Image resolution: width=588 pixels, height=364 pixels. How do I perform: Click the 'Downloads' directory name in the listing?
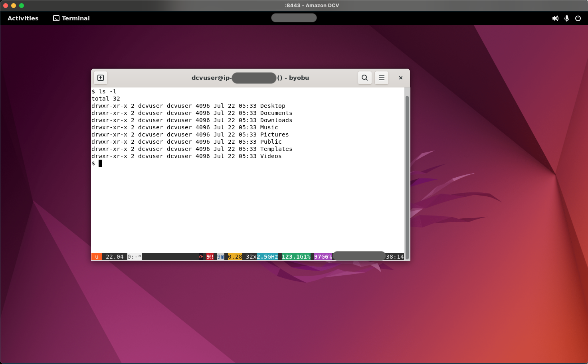click(x=276, y=120)
